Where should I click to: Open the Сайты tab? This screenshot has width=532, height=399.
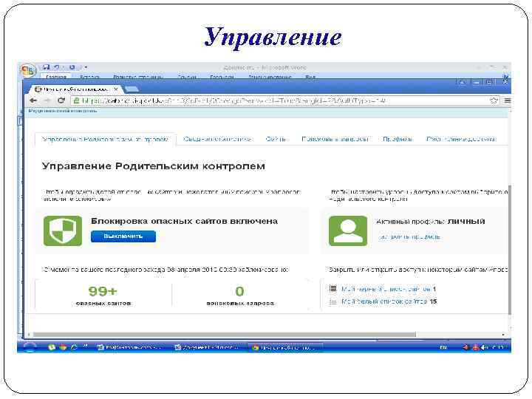276,139
